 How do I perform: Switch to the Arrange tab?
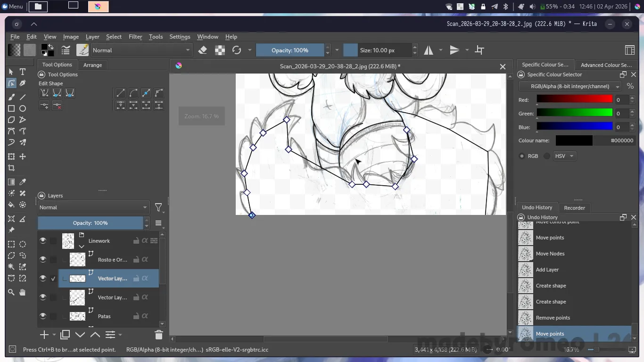pos(92,65)
